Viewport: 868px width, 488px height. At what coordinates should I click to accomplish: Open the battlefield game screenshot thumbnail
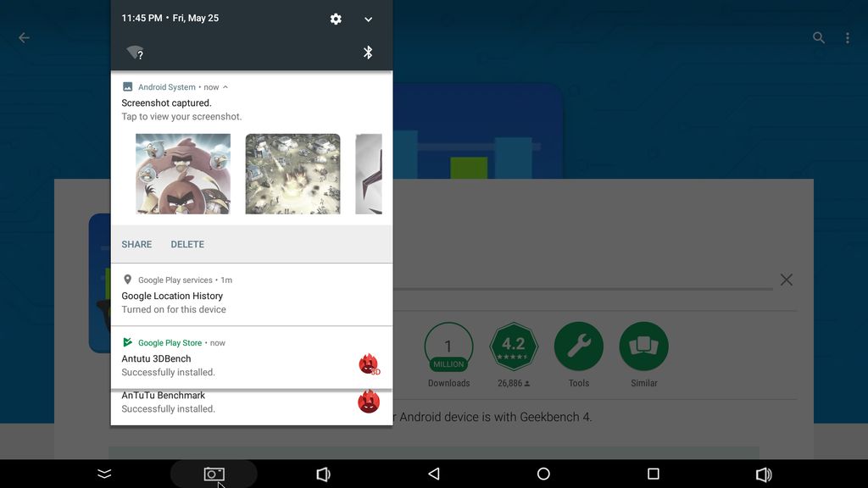point(292,174)
